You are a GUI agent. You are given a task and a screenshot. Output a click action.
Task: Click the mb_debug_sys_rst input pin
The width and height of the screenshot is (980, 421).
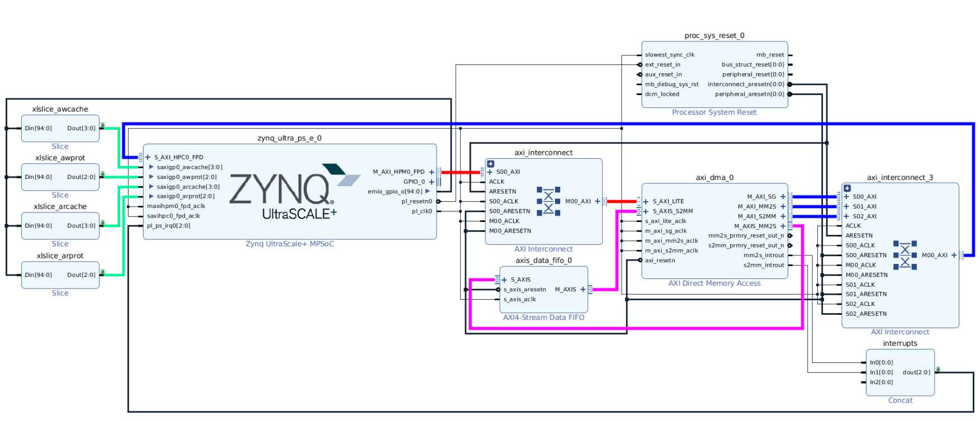639,84
